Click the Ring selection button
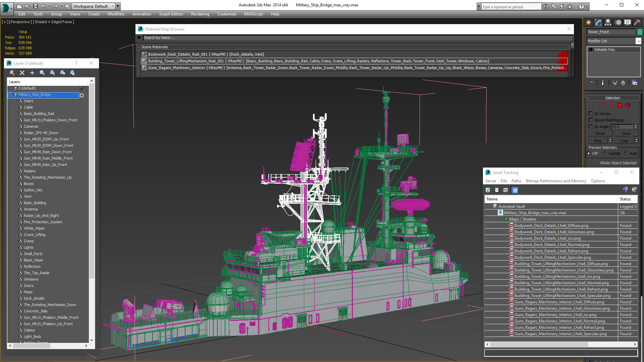Screen dimensions: 644x362 tap(598, 141)
